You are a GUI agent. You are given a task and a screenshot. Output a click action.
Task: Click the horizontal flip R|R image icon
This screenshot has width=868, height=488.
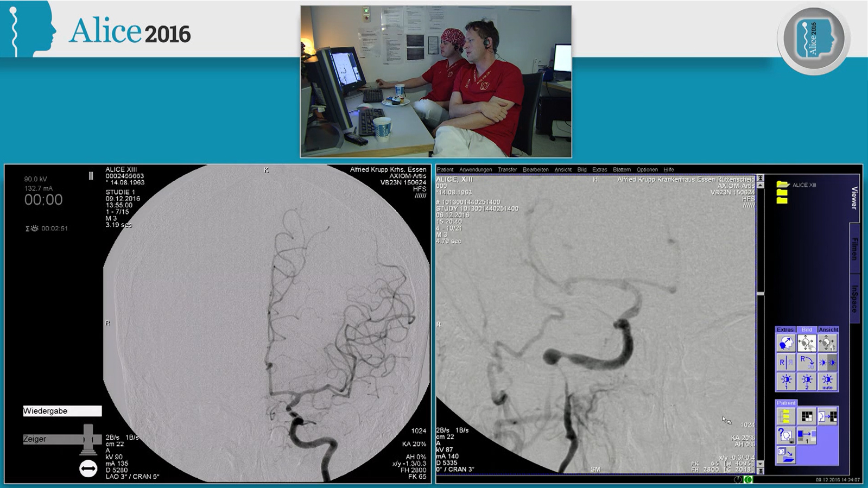coord(785,362)
